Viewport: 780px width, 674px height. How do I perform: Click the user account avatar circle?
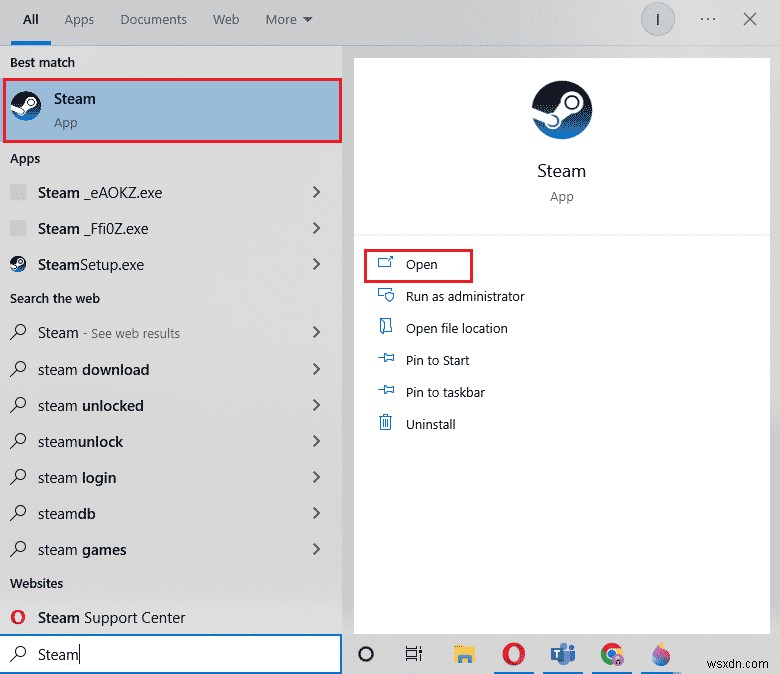pyautogui.click(x=658, y=19)
